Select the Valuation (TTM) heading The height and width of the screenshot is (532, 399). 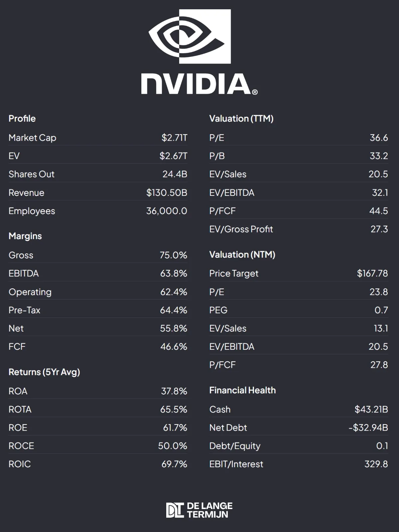point(241,119)
